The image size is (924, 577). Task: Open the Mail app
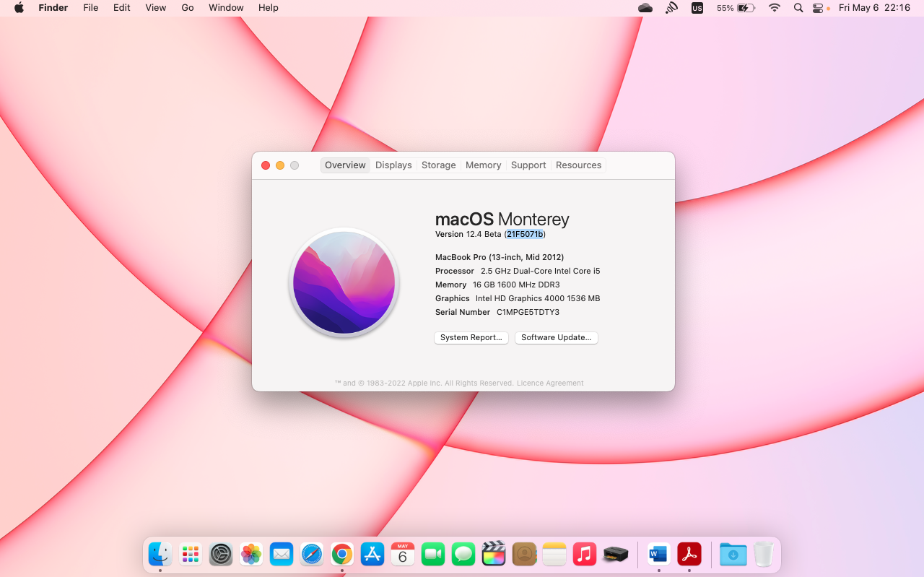point(282,555)
